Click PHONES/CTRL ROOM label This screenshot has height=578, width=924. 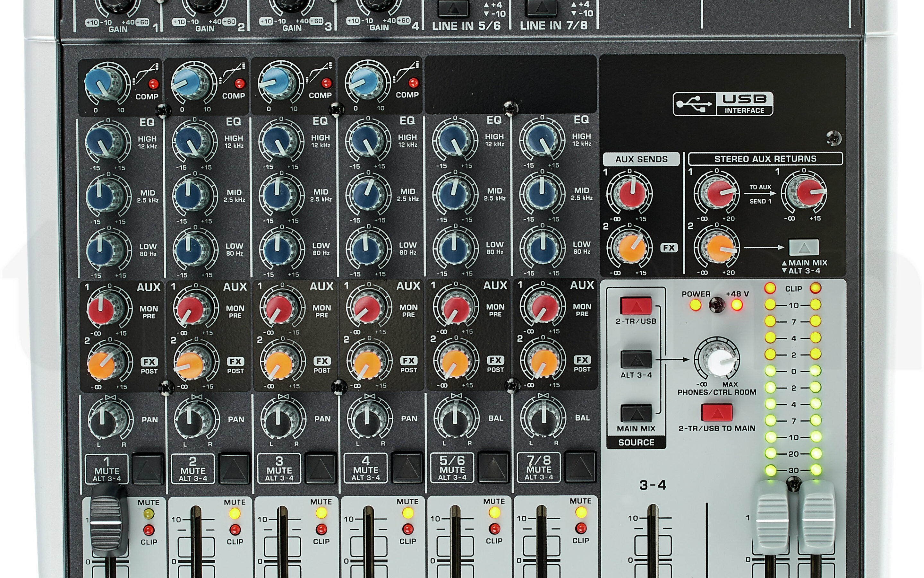coord(717,392)
